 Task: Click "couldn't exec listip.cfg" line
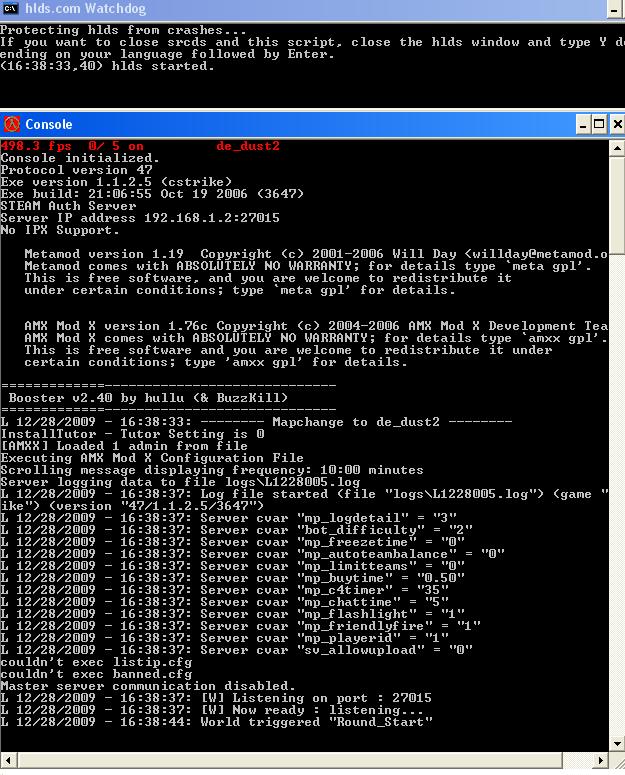pos(96,662)
